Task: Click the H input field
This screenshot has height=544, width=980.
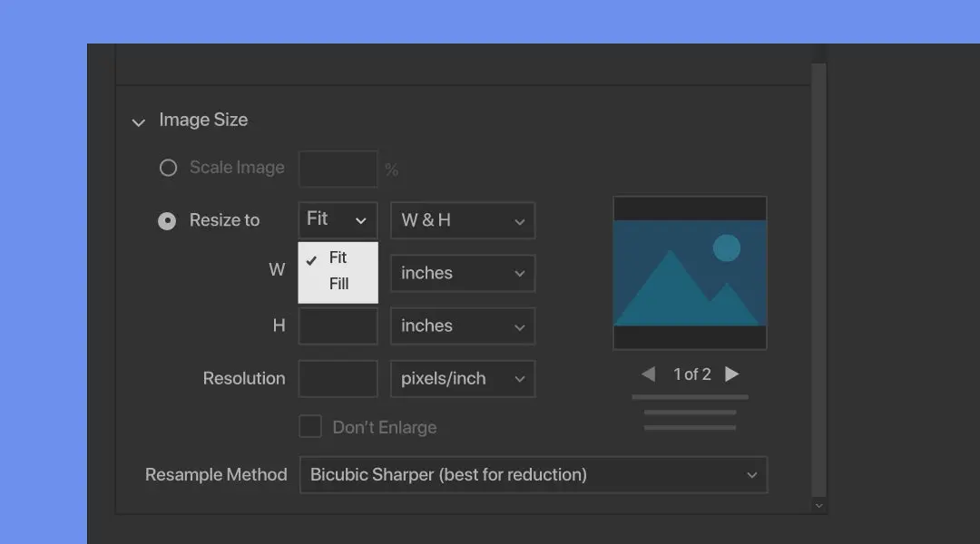Action: pos(338,325)
